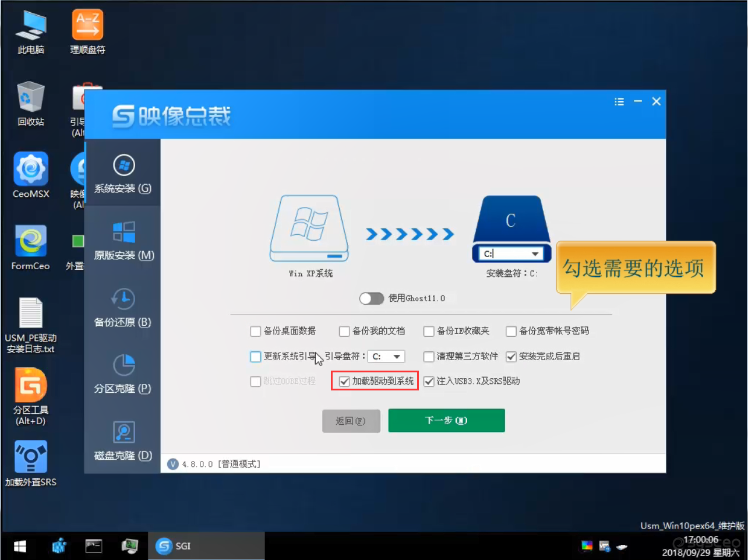The height and width of the screenshot is (560, 748).
Task: Uncheck 加载驱动到系统 checkbox
Action: coord(344,381)
